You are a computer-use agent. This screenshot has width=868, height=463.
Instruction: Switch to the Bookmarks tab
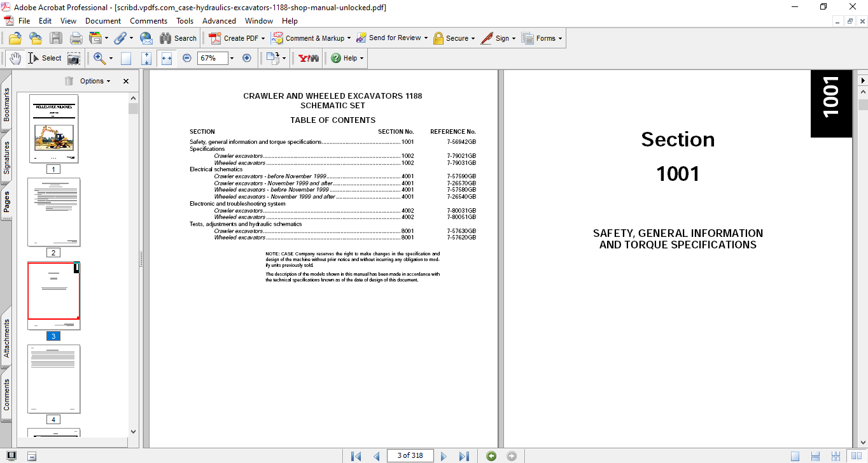tap(6, 104)
